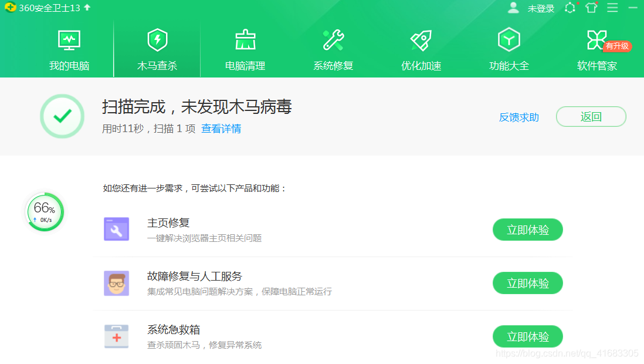The width and height of the screenshot is (644, 364).
Task: Click the 360安全卫士13 title text
Action: (x=49, y=8)
